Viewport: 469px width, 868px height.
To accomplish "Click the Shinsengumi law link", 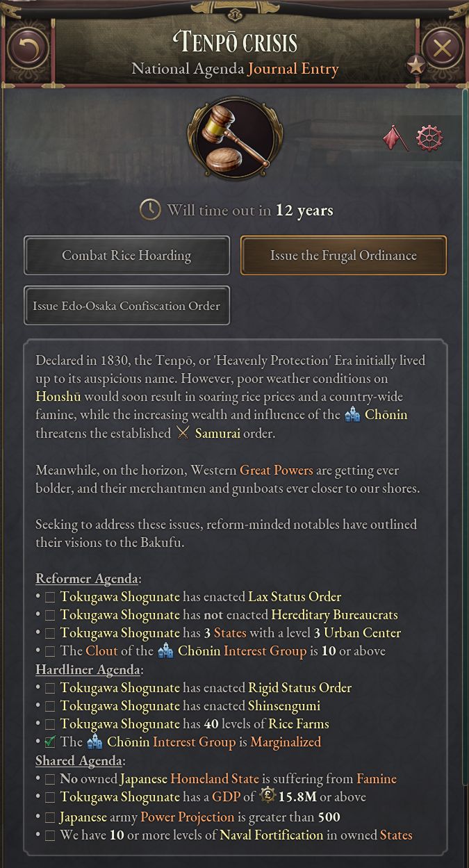I will pyautogui.click(x=283, y=705).
